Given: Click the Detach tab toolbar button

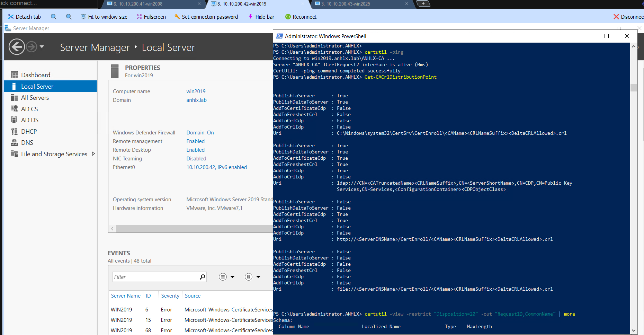Looking at the screenshot, I should pyautogui.click(x=24, y=17).
